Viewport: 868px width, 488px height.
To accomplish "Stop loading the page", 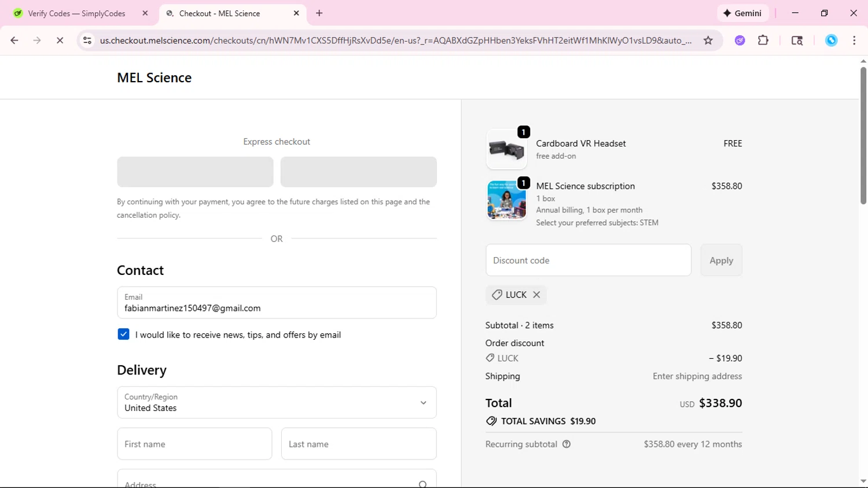I will pos(60,41).
